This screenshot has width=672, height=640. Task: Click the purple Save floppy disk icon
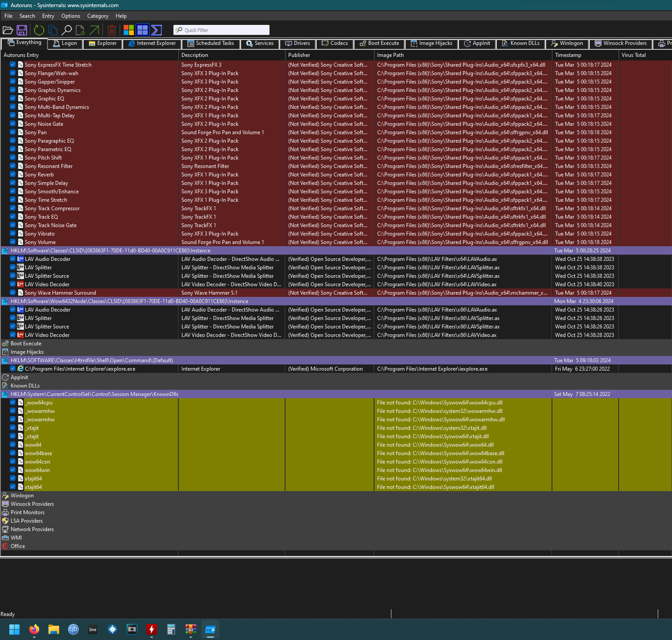22,30
